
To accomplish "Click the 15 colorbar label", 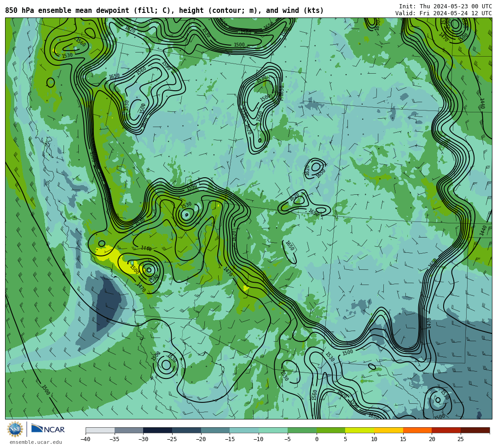I will coord(403,439).
